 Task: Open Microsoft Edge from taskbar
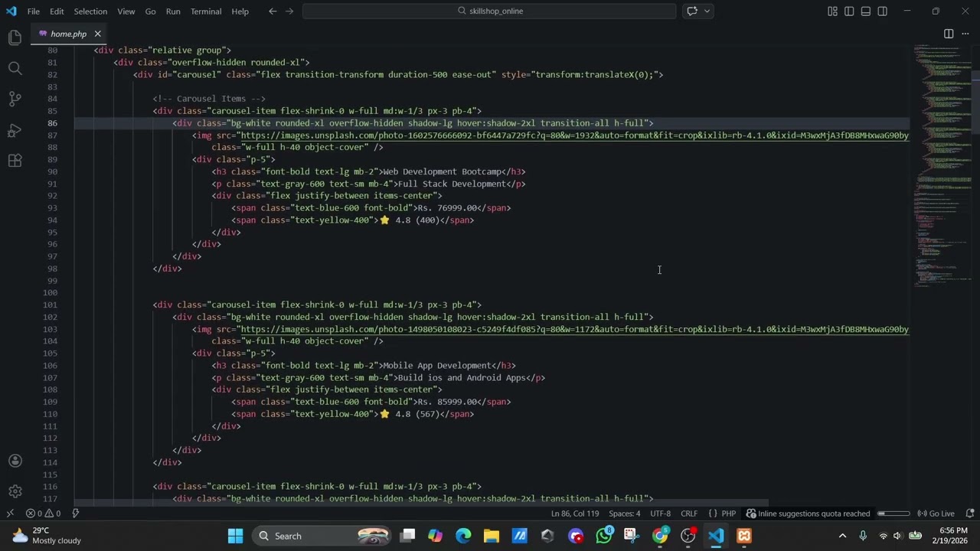tap(463, 536)
